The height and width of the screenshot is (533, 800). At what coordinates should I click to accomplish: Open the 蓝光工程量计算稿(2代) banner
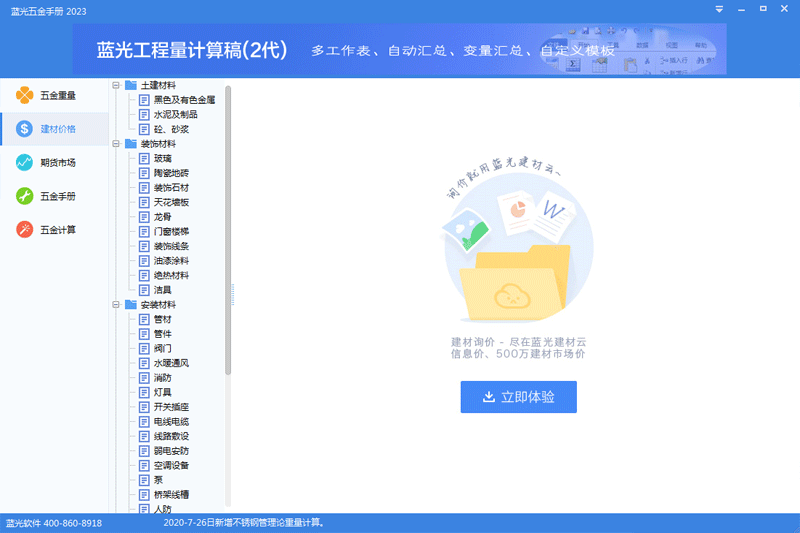coord(399,49)
